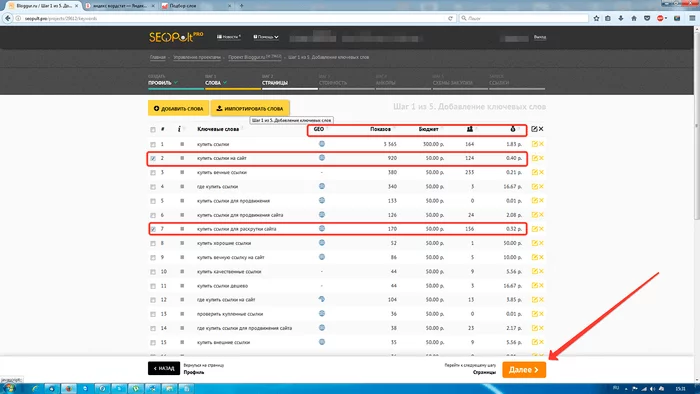Delete the row 'где купить ссылки'

(541, 187)
